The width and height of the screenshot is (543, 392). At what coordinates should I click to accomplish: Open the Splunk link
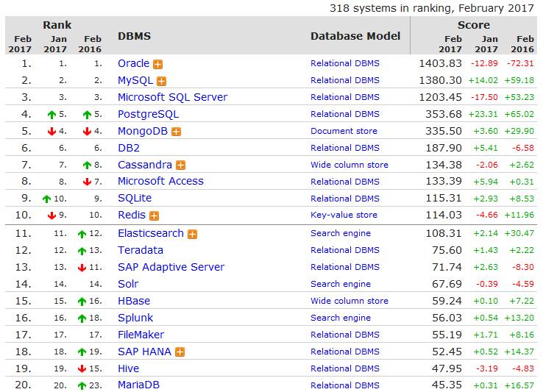135,318
